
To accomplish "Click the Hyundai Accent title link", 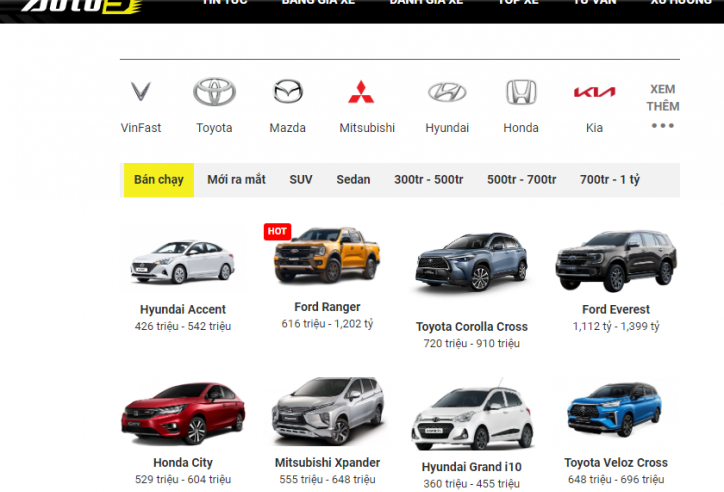I will click(x=183, y=309).
